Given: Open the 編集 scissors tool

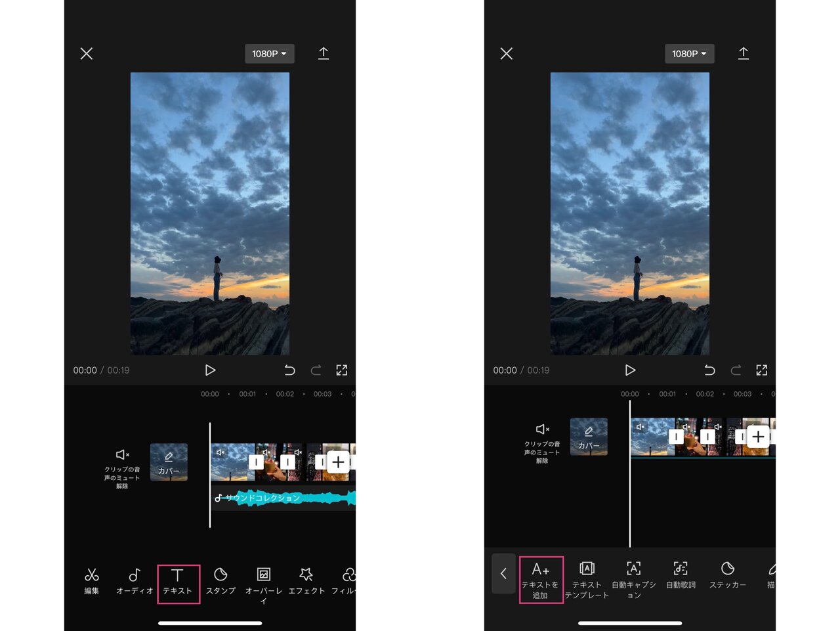Looking at the screenshot, I should pos(92,582).
